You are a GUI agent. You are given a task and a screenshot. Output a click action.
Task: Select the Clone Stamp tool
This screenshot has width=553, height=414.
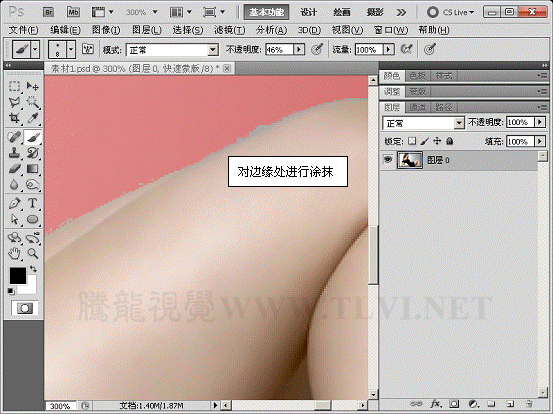click(14, 152)
